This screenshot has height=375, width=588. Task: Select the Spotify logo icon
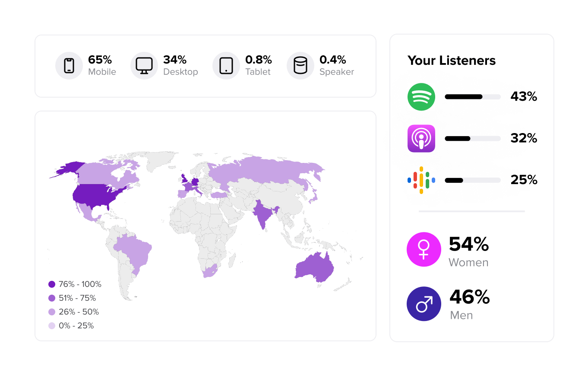[421, 97]
